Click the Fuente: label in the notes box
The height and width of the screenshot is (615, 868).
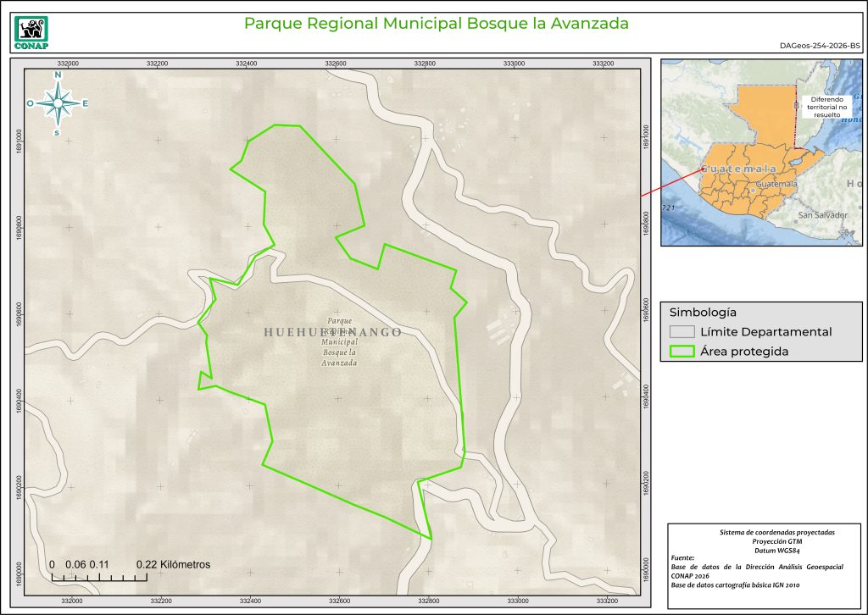tap(682, 558)
